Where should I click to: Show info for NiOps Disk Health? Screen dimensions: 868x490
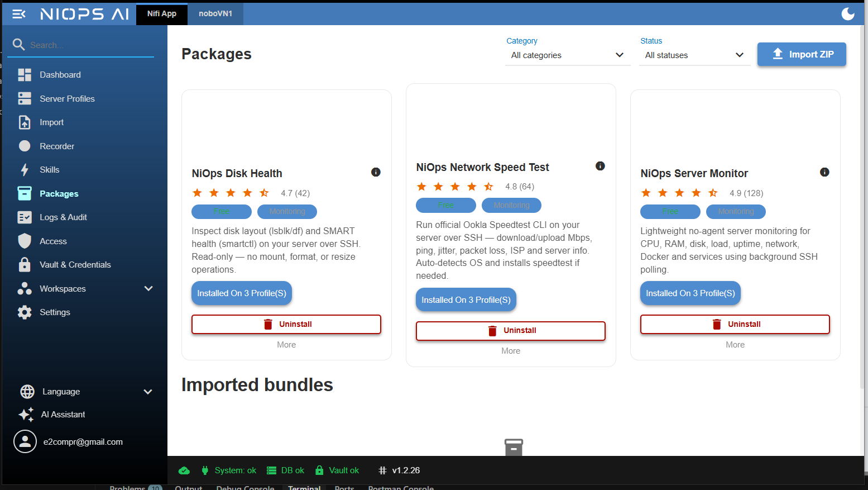(x=376, y=172)
